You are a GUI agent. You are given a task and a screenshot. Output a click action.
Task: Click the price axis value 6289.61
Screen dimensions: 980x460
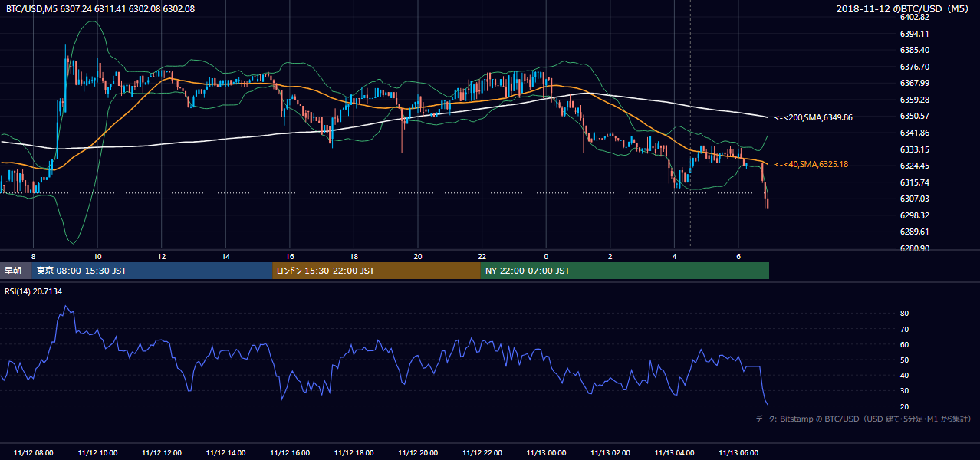(x=915, y=232)
